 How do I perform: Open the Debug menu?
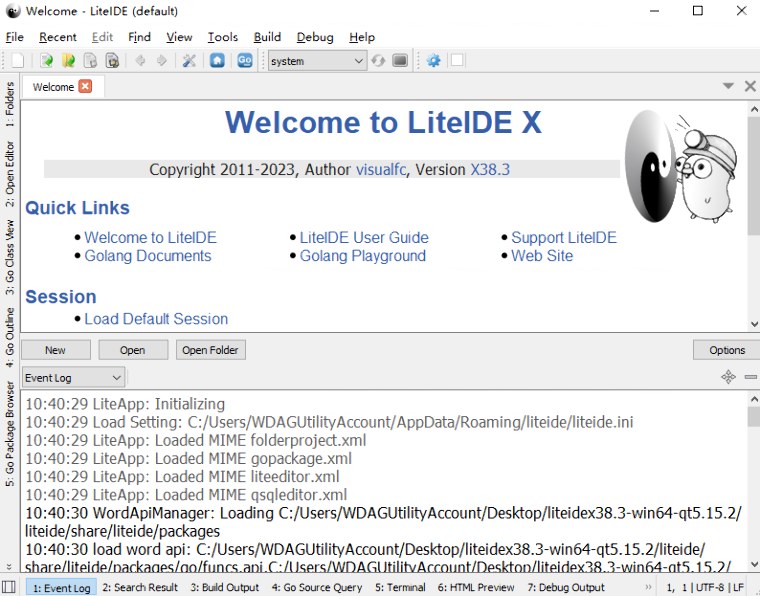pyautogui.click(x=315, y=37)
